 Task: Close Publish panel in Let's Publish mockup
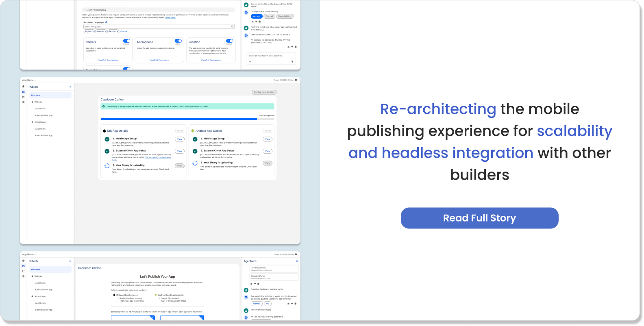pyautogui.click(x=70, y=261)
